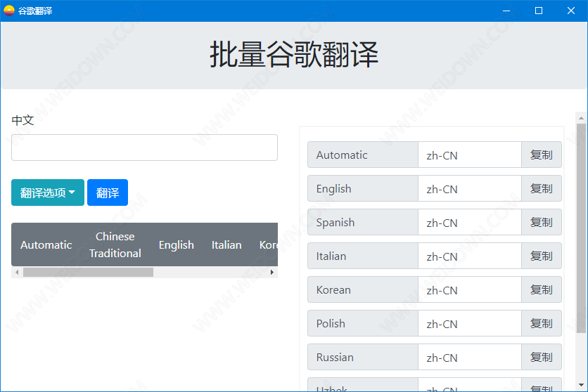Open the 翻译选项 dropdown
Image resolution: width=588 pixels, height=392 pixels.
point(48,192)
